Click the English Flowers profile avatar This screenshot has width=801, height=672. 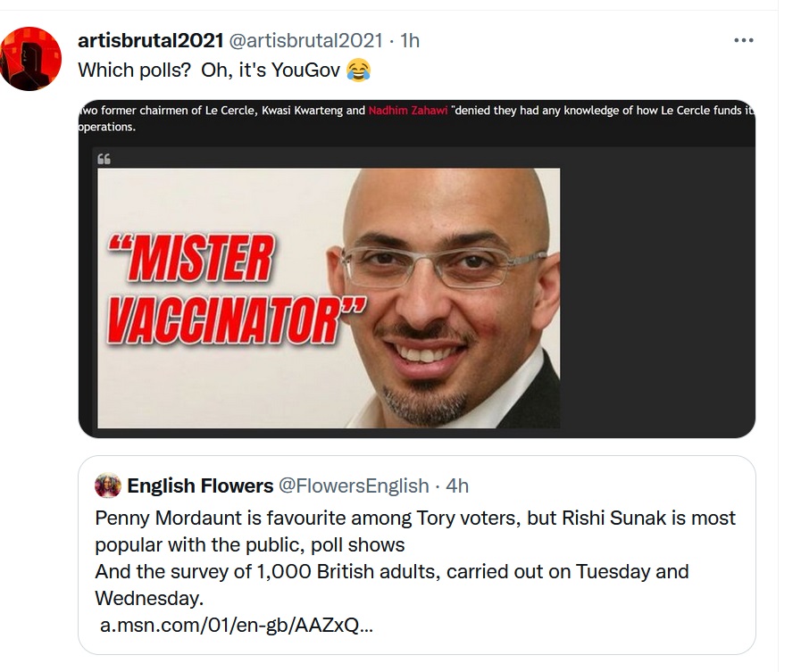pyautogui.click(x=108, y=485)
